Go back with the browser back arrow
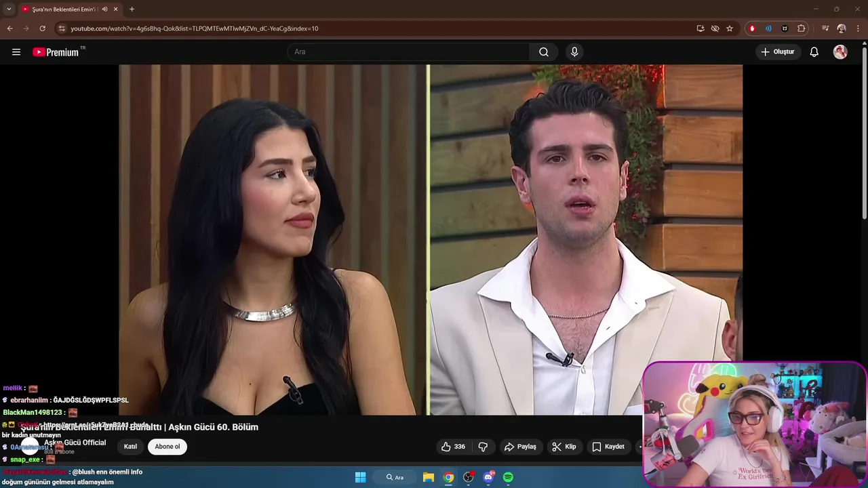868x488 pixels. click(x=9, y=28)
